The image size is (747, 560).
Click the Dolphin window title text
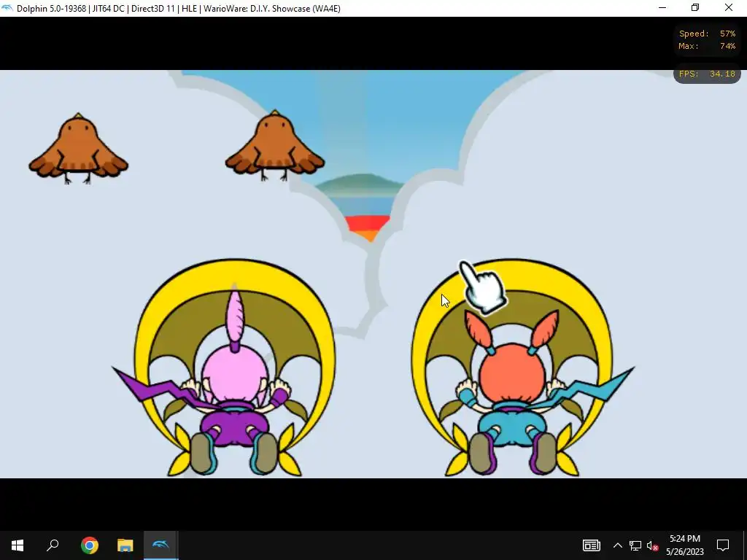coord(179,9)
